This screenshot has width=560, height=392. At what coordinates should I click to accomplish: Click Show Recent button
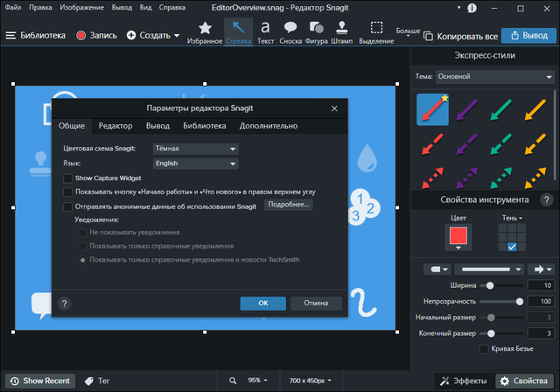click(40, 381)
